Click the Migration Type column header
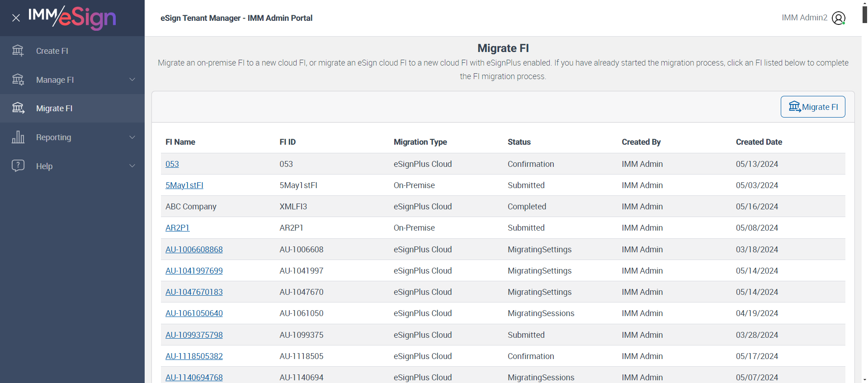Viewport: 868px width, 383px height. coord(420,142)
